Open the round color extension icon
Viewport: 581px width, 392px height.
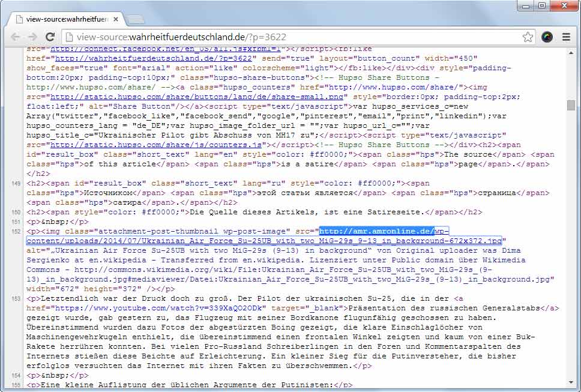click(x=547, y=37)
